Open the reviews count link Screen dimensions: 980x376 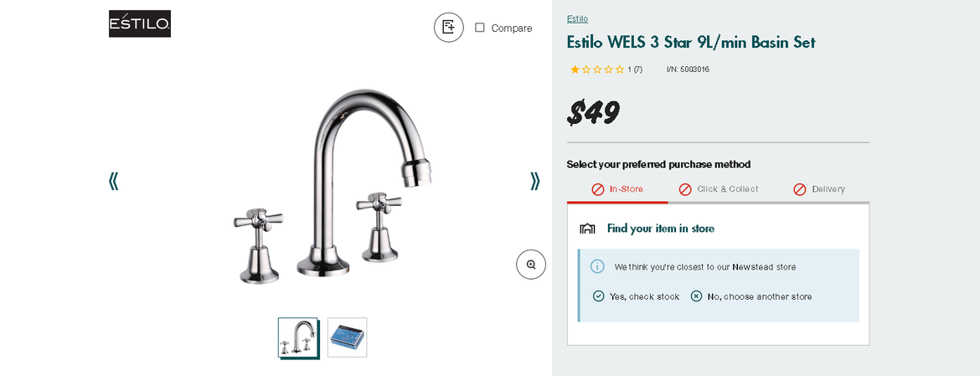pos(635,70)
